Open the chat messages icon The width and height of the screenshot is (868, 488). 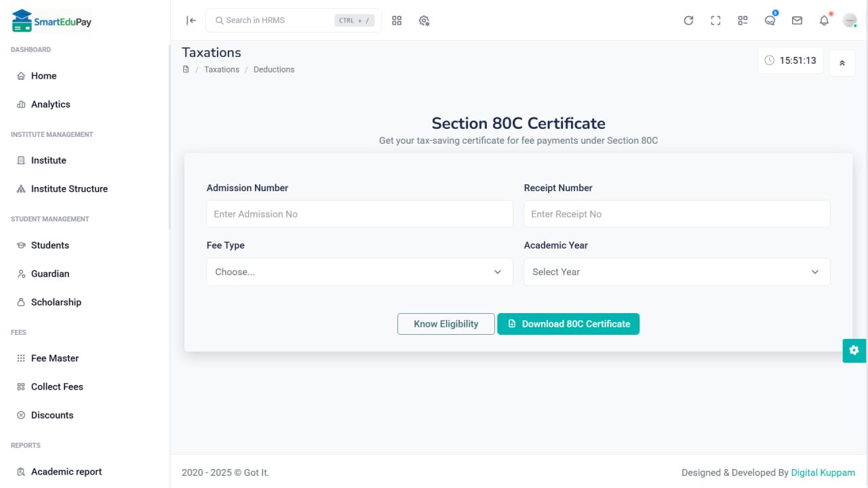[x=770, y=20]
